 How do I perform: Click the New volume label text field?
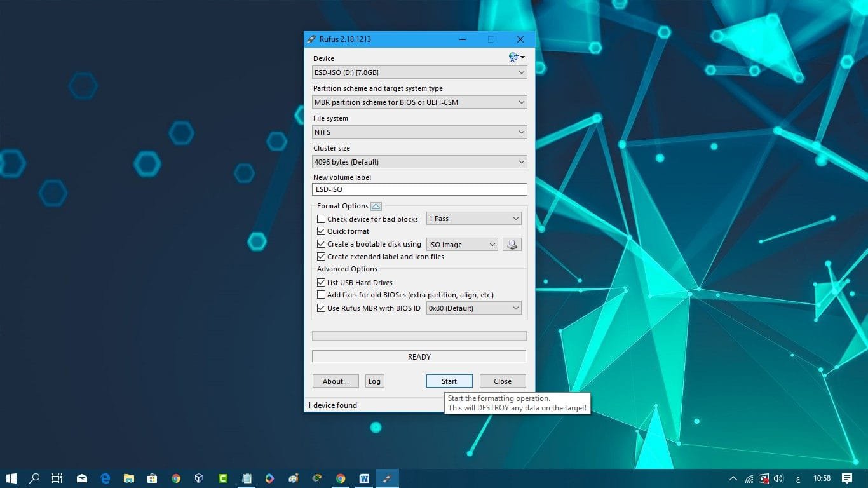pyautogui.click(x=419, y=189)
